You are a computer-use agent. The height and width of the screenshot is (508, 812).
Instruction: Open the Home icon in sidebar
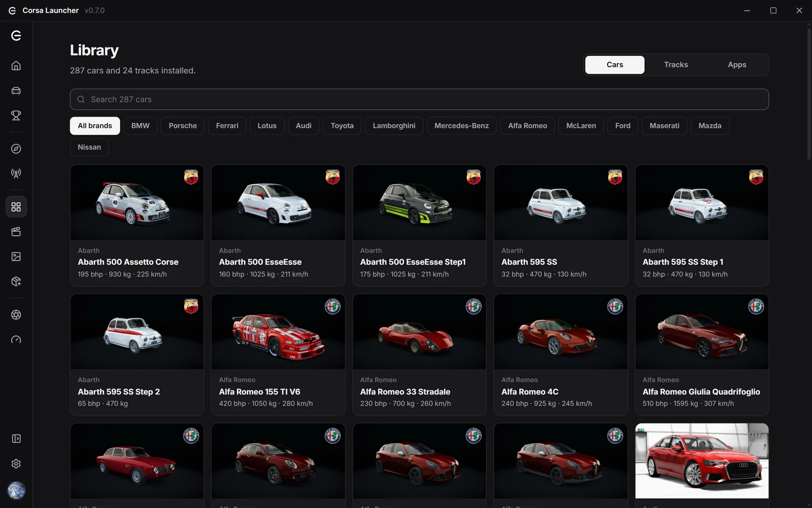16,66
